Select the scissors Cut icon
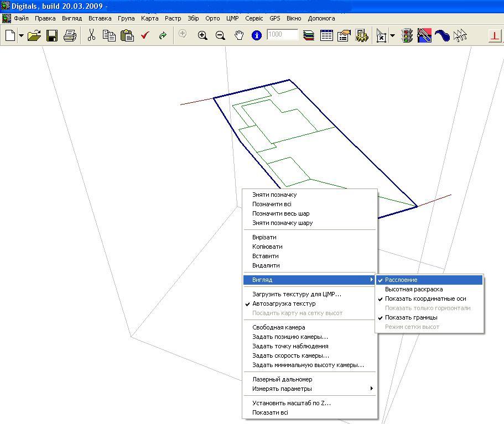 tap(92, 35)
